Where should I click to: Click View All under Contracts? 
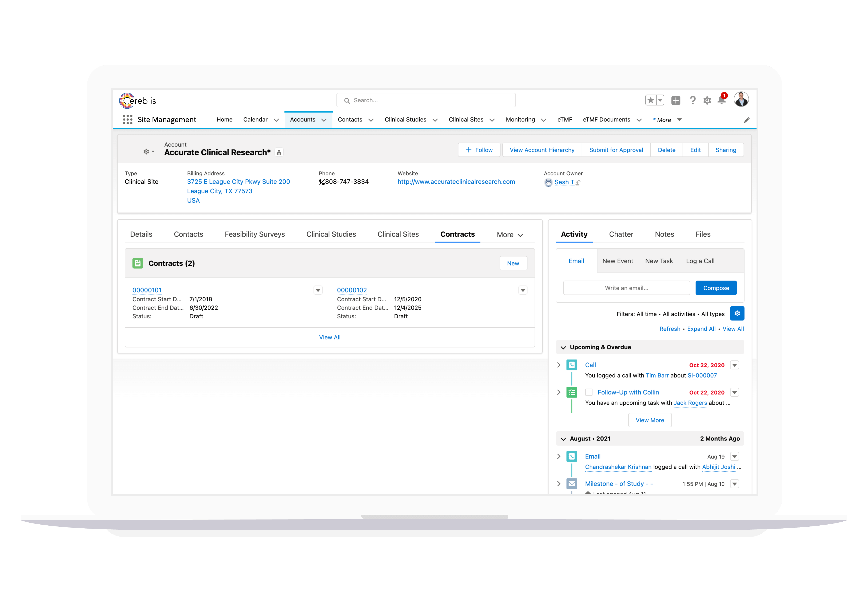click(x=329, y=337)
